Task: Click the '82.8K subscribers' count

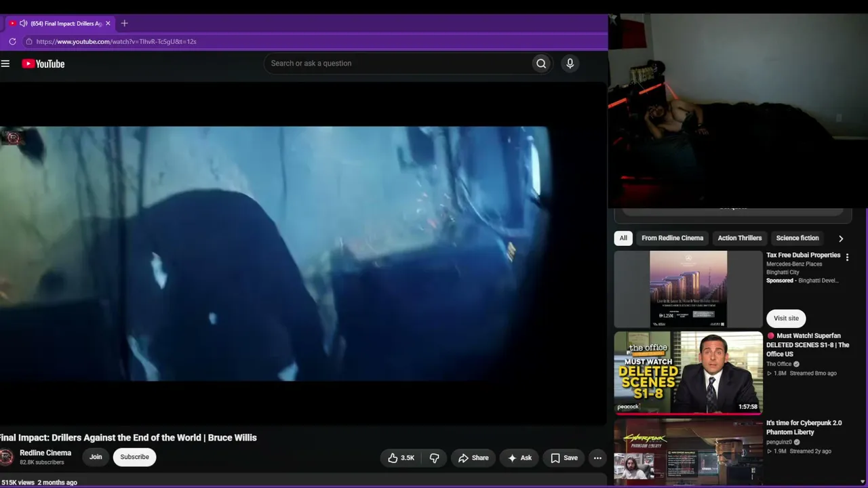Action: pos(42,462)
